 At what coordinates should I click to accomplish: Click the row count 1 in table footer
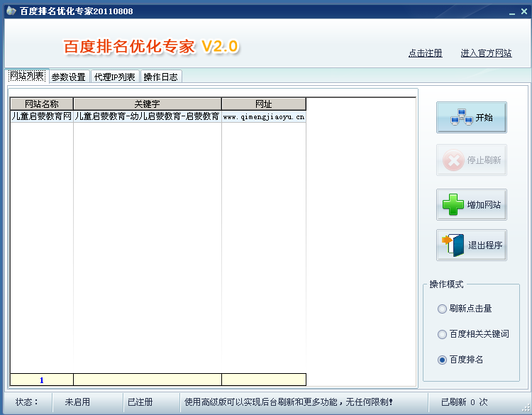pyautogui.click(x=42, y=380)
